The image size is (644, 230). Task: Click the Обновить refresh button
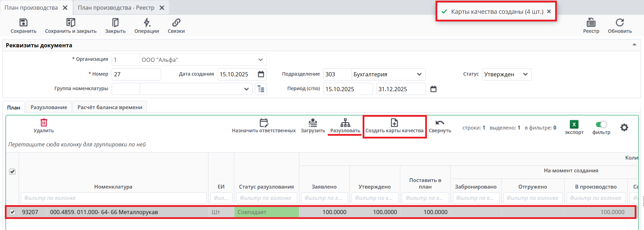619,23
